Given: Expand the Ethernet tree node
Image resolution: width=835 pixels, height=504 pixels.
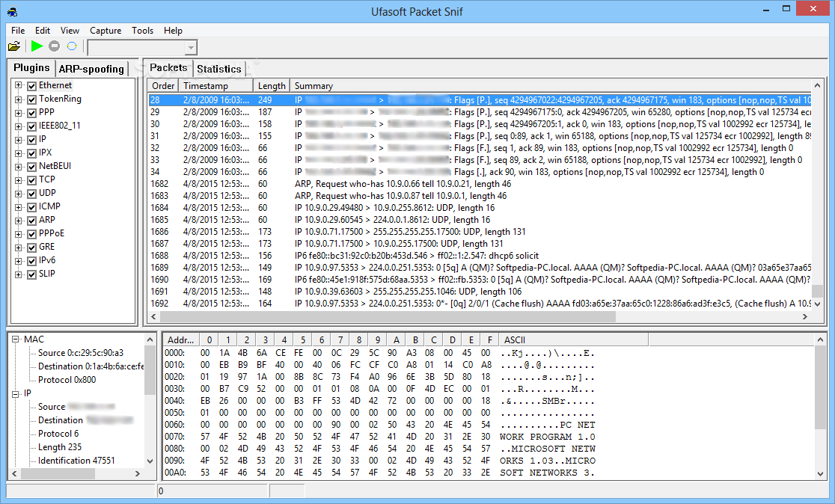Looking at the screenshot, I should coord(19,86).
